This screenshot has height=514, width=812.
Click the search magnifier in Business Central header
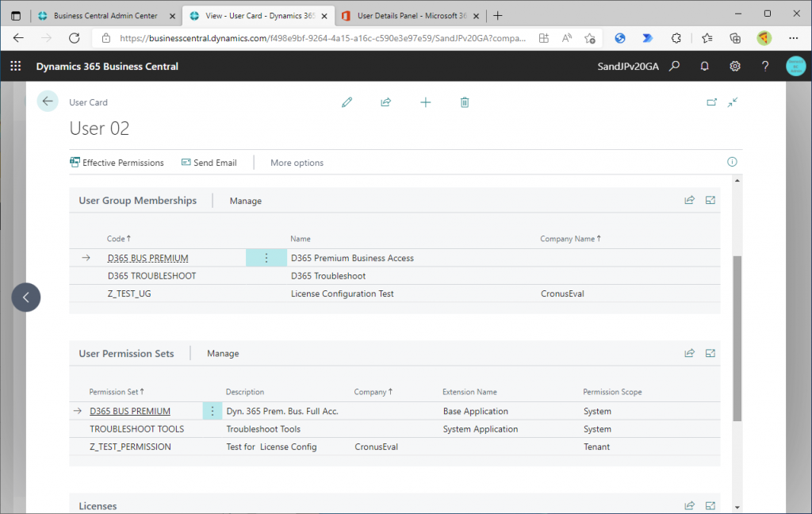[674, 67]
